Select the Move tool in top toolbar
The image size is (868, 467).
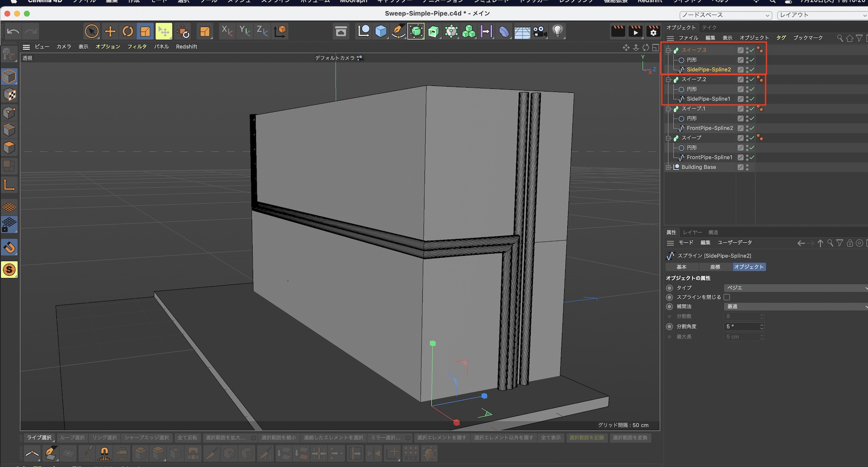point(110,31)
